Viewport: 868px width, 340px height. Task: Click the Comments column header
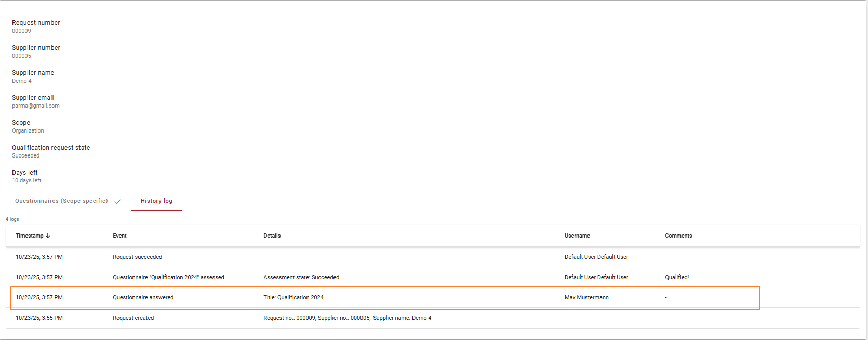[678, 236]
